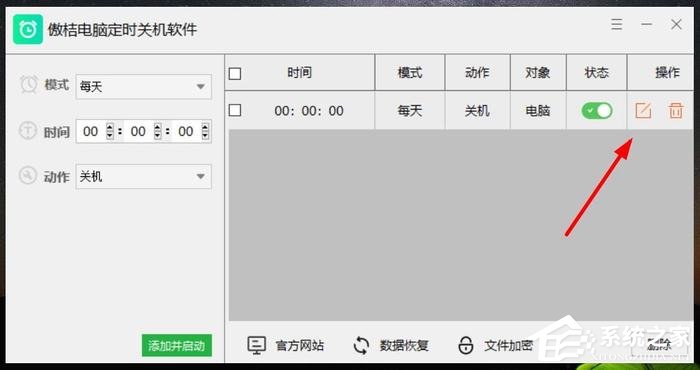Click the 添加并启动 button
This screenshot has width=700, height=370.
[177, 345]
